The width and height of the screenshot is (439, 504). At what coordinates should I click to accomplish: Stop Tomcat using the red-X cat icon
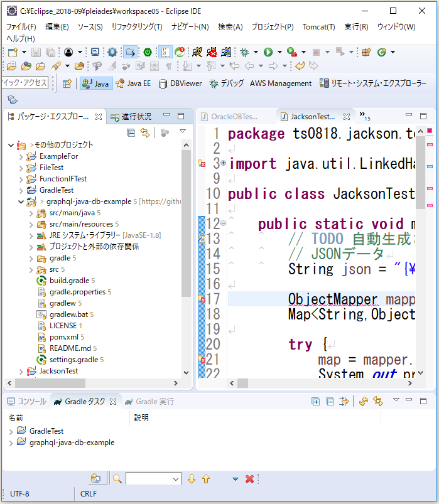(x=212, y=52)
